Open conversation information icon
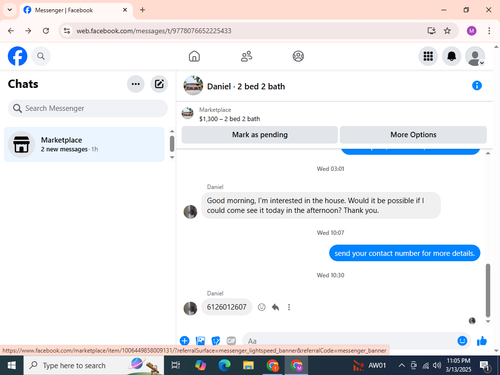This screenshot has height=375, width=500. click(477, 86)
